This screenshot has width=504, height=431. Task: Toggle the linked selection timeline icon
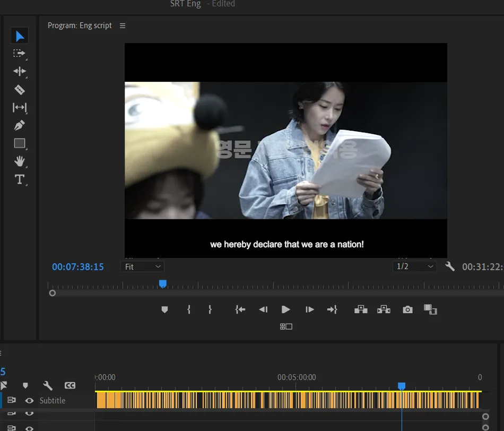click(x=4, y=385)
